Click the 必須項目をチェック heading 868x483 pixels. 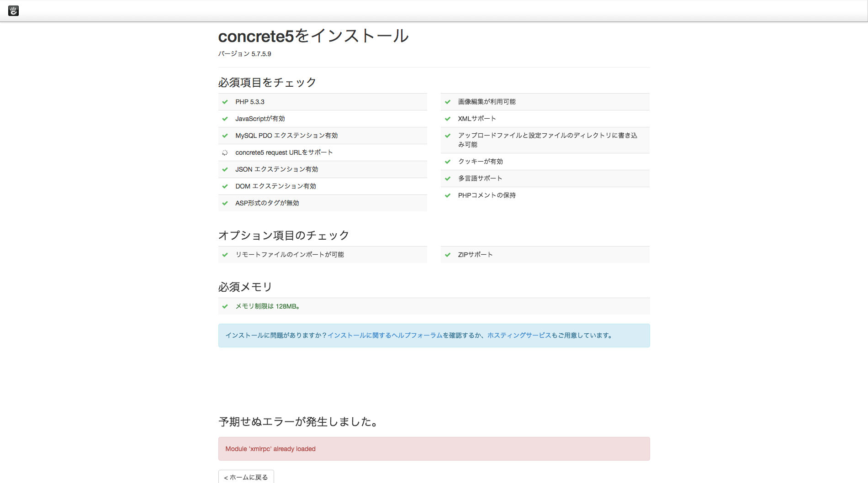point(267,83)
